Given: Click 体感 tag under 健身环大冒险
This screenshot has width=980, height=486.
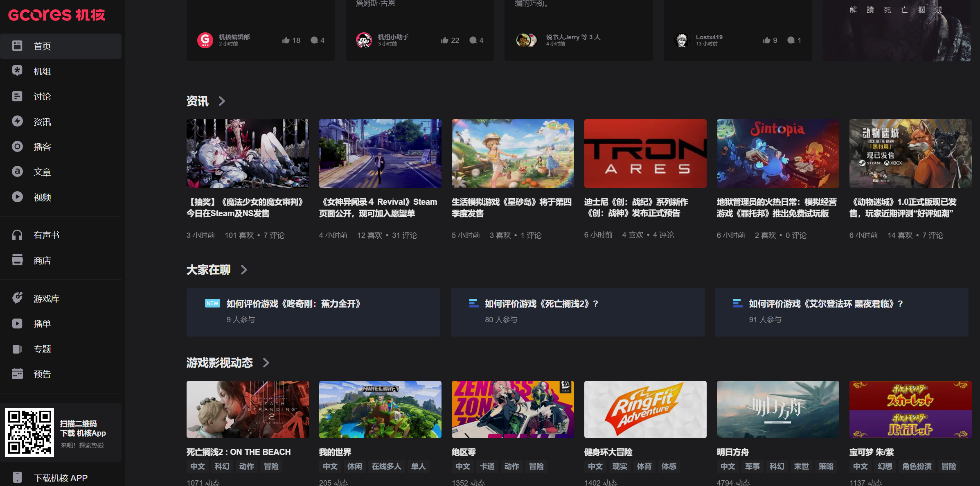Looking at the screenshot, I should tap(669, 466).
